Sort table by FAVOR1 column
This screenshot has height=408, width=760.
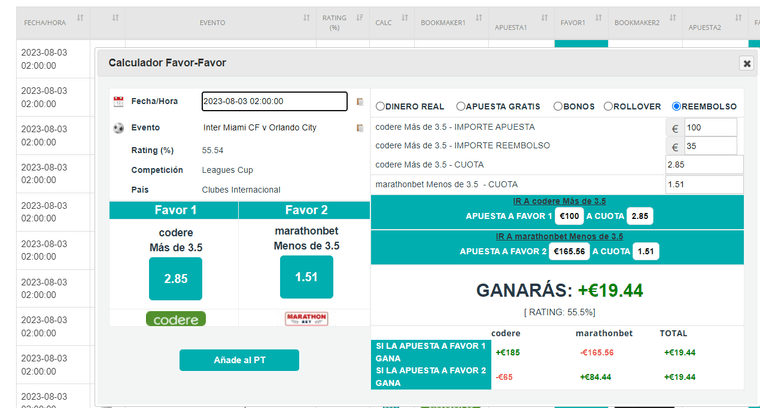(599, 18)
